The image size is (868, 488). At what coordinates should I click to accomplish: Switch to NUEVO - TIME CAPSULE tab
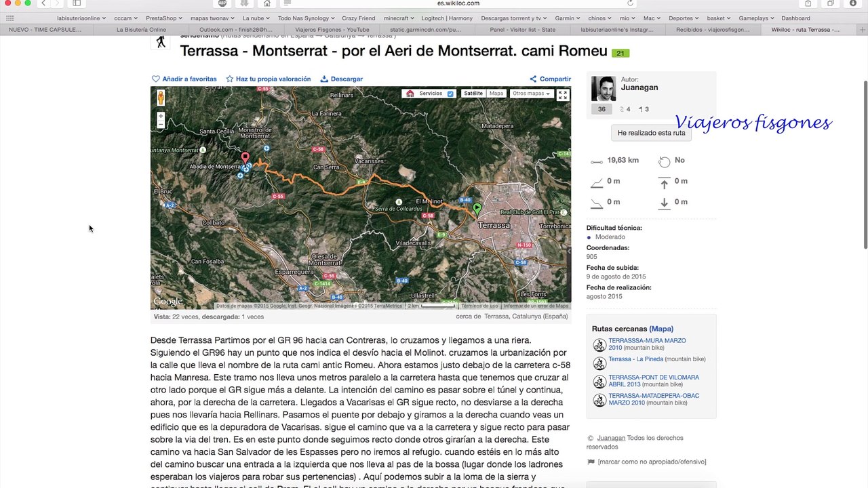tap(45, 30)
